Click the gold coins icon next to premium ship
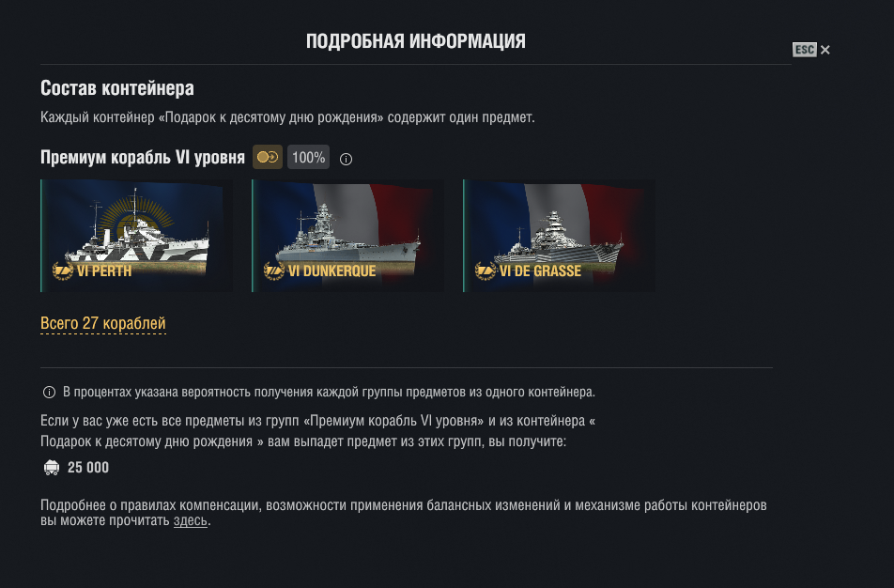This screenshot has width=894, height=588. 268,157
